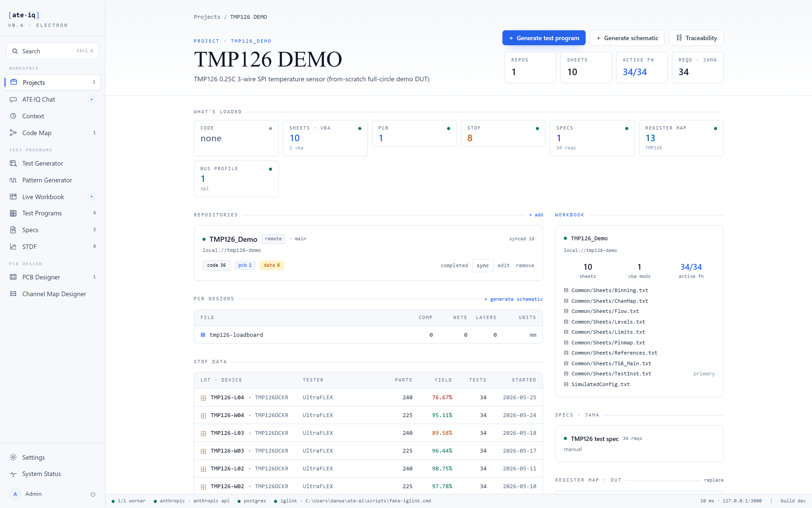Screen dimensions: 812x508
Task: Click the Channel Map Designer icon
Action: pos(13,294)
